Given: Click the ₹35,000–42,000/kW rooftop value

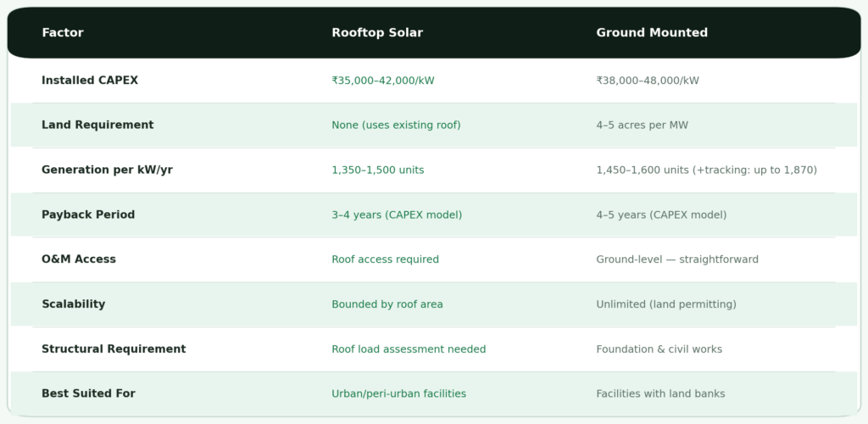Looking at the screenshot, I should coord(383,81).
